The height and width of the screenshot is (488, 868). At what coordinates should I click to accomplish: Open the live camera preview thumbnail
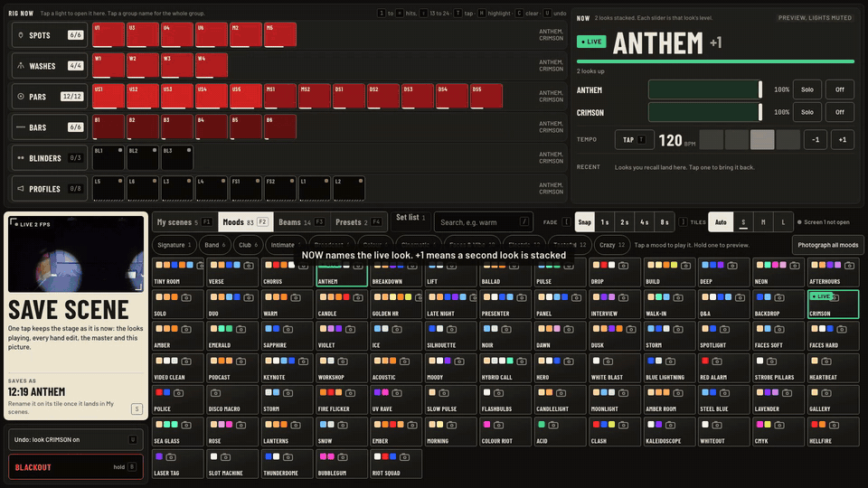coord(76,254)
